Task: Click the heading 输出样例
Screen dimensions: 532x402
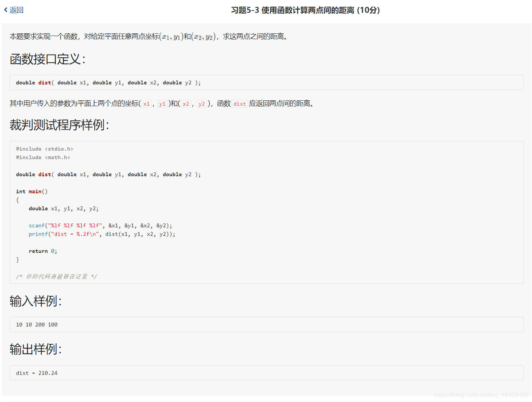Action: click(x=36, y=349)
